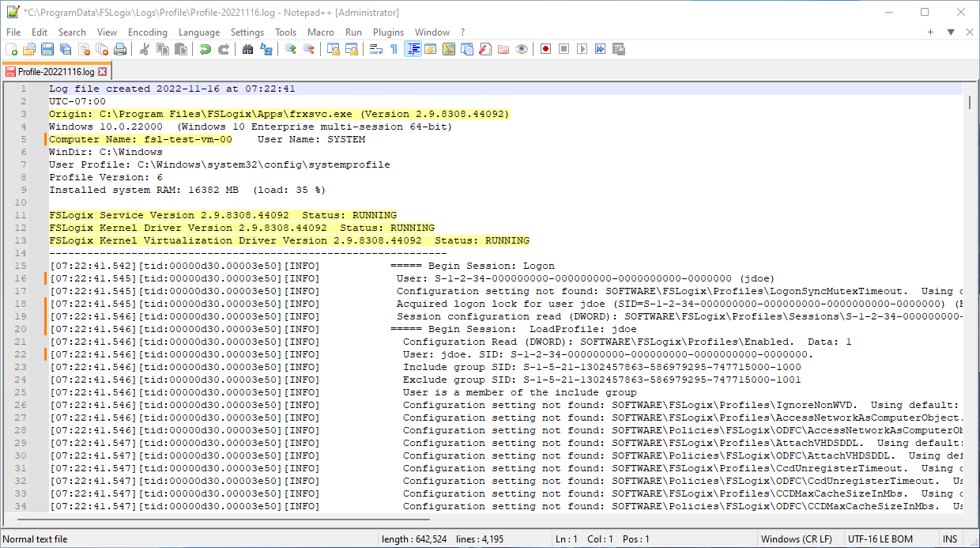This screenshot has height=548, width=980.
Task: Close the current document via toolbar icon
Action: click(84, 49)
